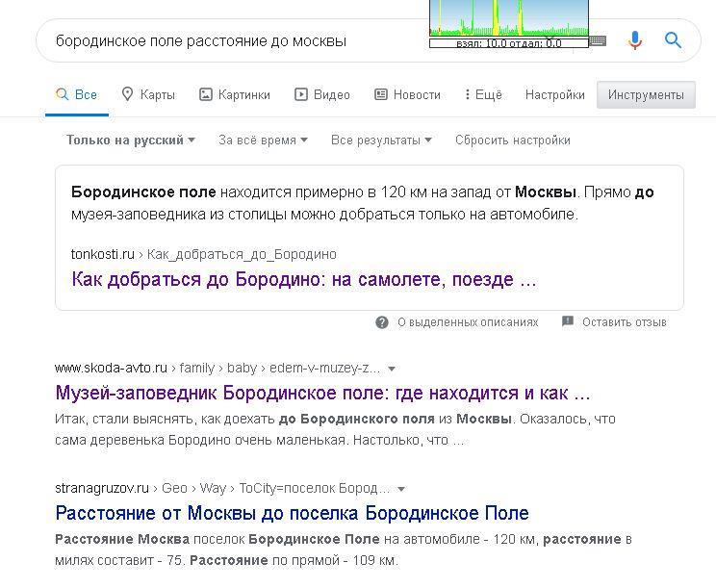Image resolution: width=716 pixels, height=588 pixels.
Task: Expand the Только на русский language filter
Action: 130,140
